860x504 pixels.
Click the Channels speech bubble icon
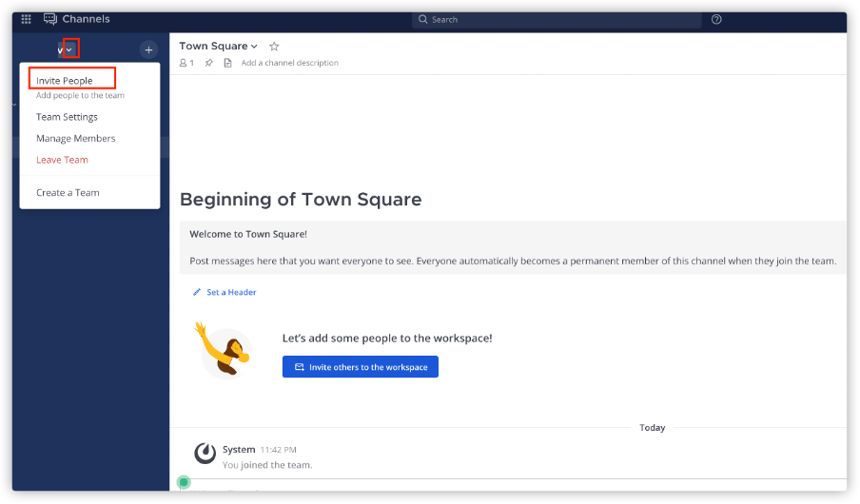coord(50,19)
